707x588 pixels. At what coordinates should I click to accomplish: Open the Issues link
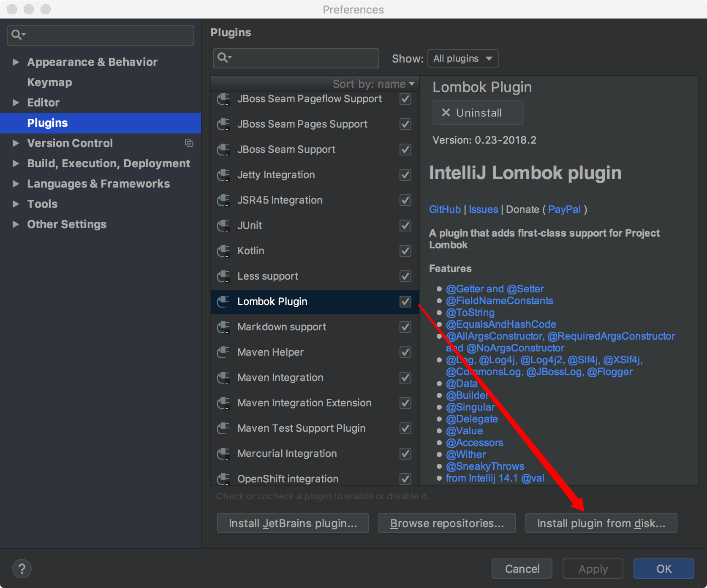pyautogui.click(x=483, y=210)
